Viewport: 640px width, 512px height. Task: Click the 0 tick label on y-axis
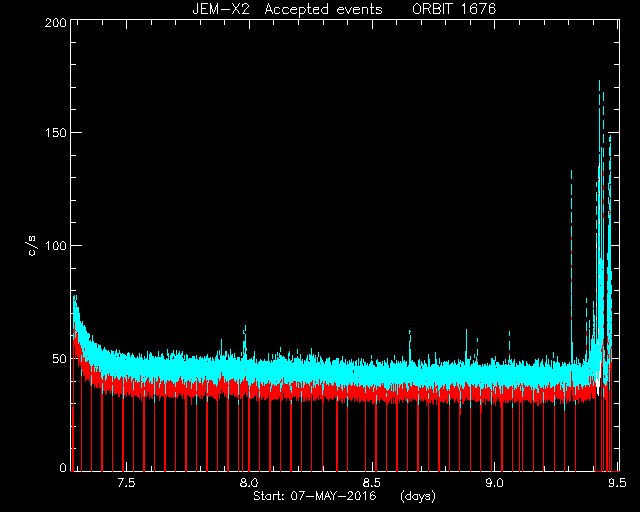click(63, 467)
